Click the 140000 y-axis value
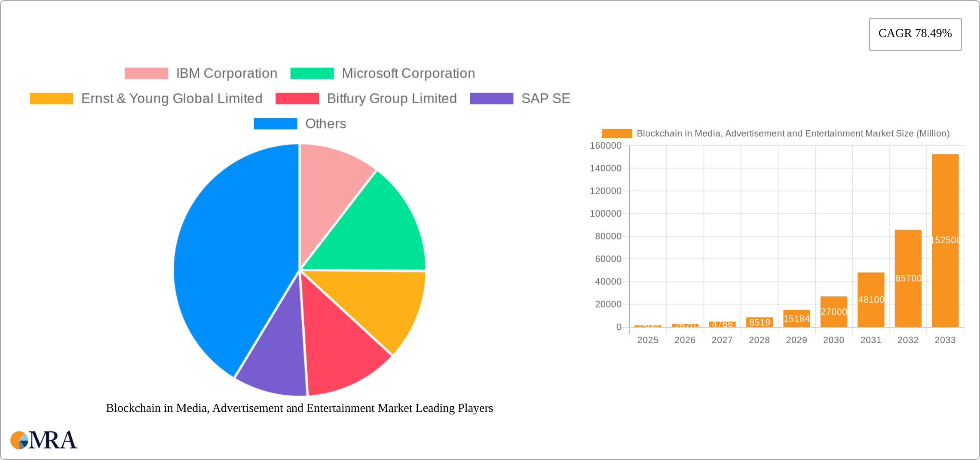 [x=606, y=169]
